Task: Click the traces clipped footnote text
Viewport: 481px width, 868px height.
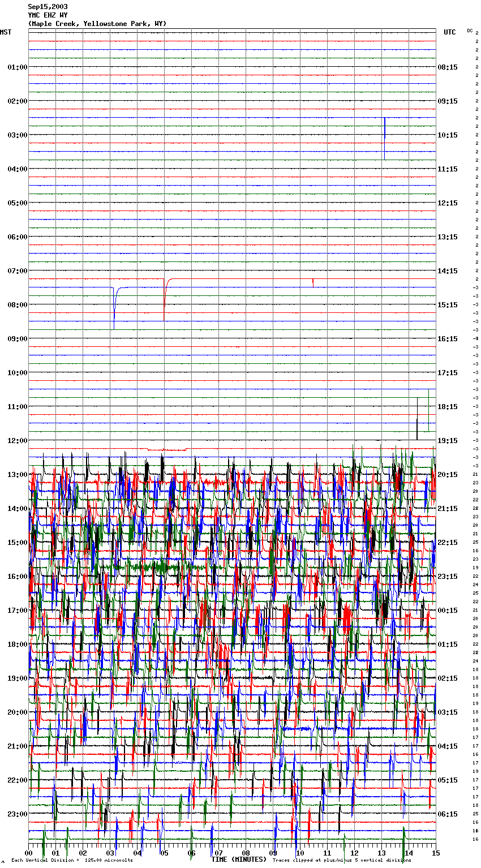Action: [342, 860]
